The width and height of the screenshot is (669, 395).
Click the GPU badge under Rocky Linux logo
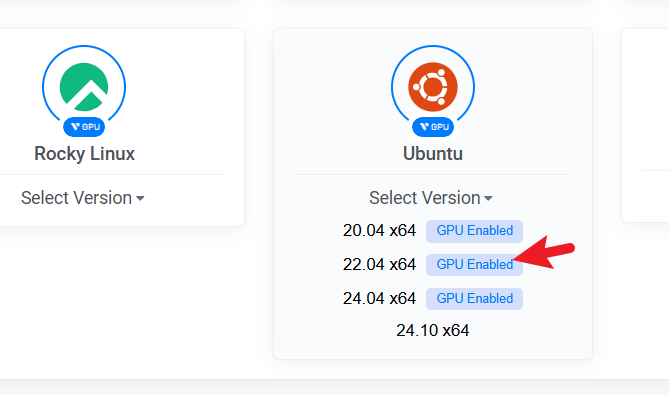coord(84,127)
